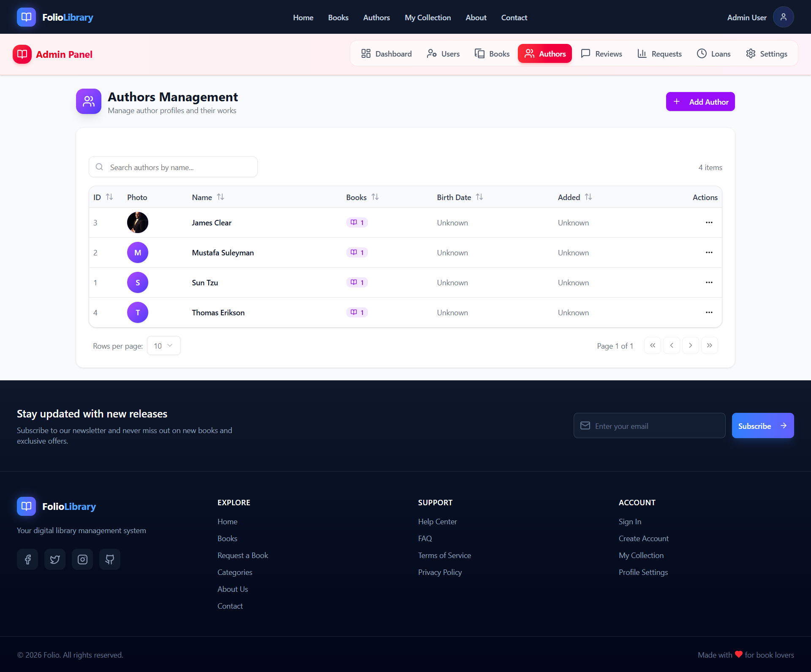Open the Terms of Service link

point(444,555)
